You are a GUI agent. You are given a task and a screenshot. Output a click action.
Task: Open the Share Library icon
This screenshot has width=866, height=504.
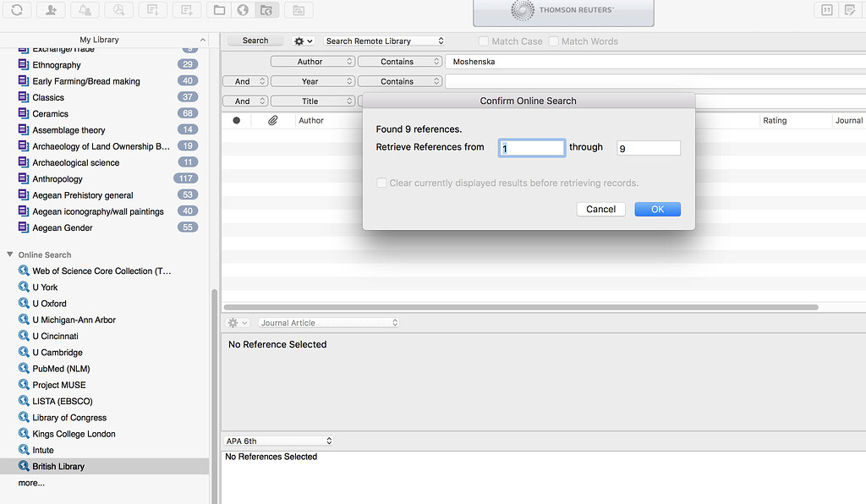[x=51, y=9]
